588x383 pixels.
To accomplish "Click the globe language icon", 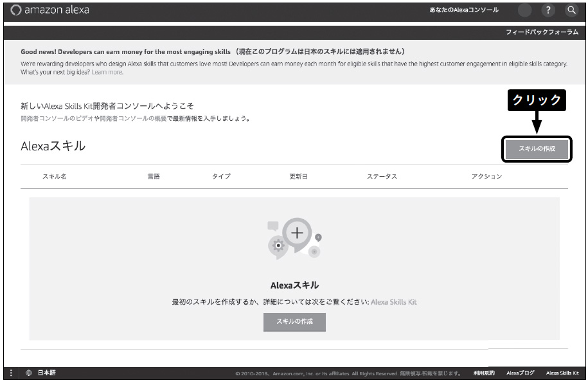I will tap(28, 373).
